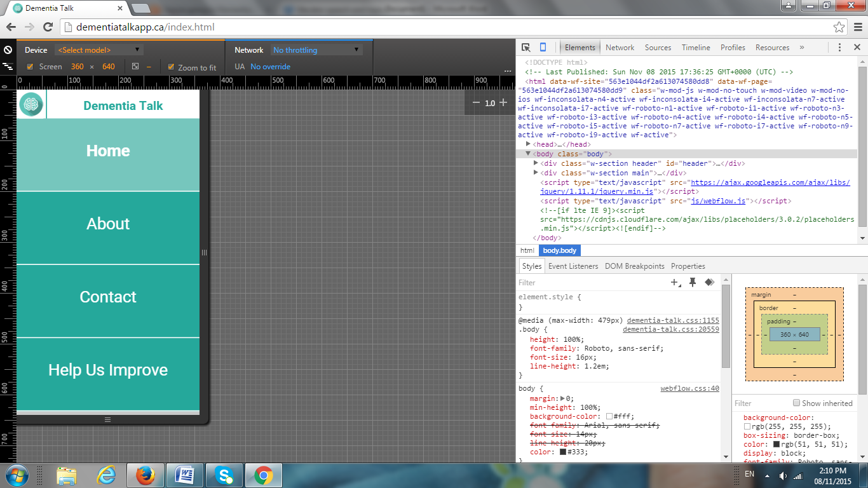Open the Resources DevTools tab
Viewport: 868px width, 488px height.
[x=772, y=48]
